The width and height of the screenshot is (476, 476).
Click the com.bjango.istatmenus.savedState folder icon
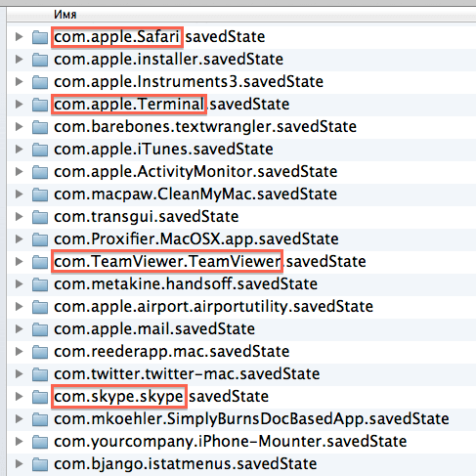(x=40, y=464)
